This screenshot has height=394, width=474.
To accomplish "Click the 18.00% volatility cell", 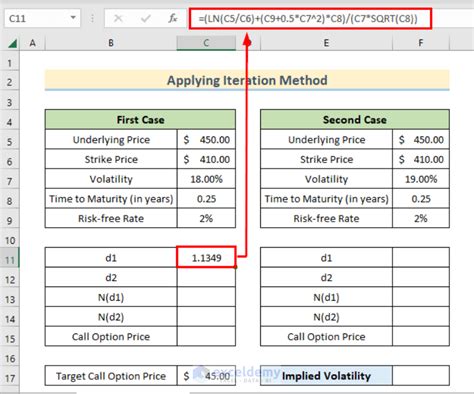I will click(206, 179).
